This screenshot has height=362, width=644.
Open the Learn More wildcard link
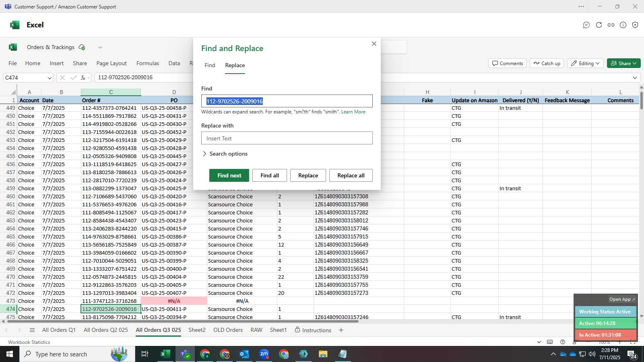pyautogui.click(x=353, y=112)
